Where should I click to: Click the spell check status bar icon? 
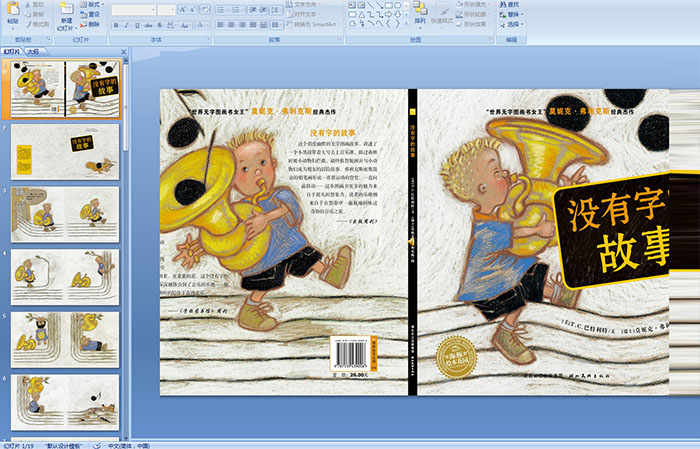(97, 445)
